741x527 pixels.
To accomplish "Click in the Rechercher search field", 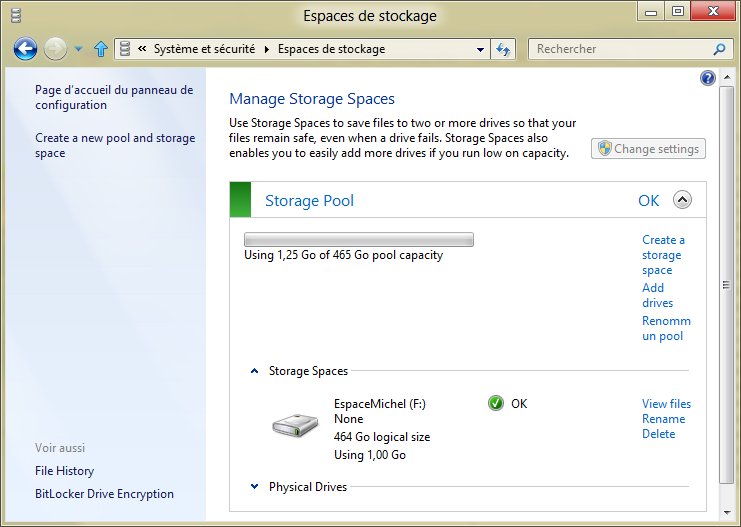I will click(620, 49).
